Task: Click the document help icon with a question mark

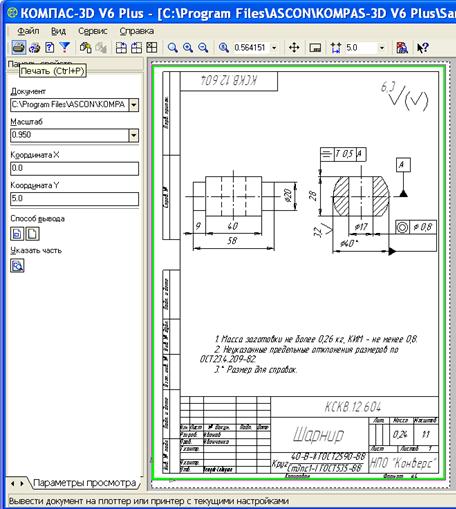Action: coord(50,47)
